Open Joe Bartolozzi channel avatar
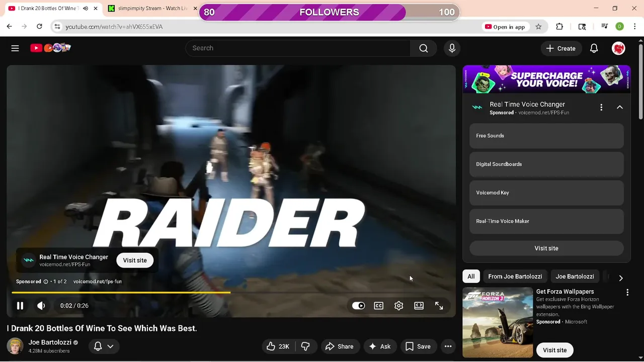644x362 pixels. tap(15, 346)
